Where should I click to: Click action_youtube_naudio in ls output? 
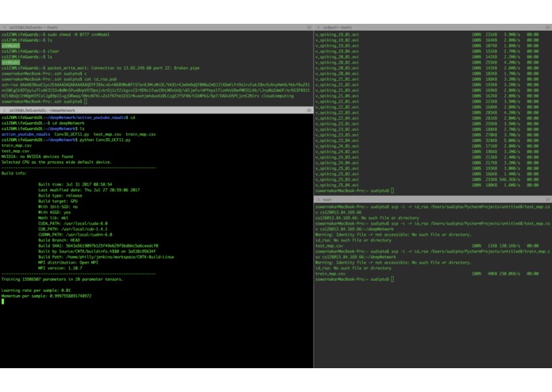25,134
